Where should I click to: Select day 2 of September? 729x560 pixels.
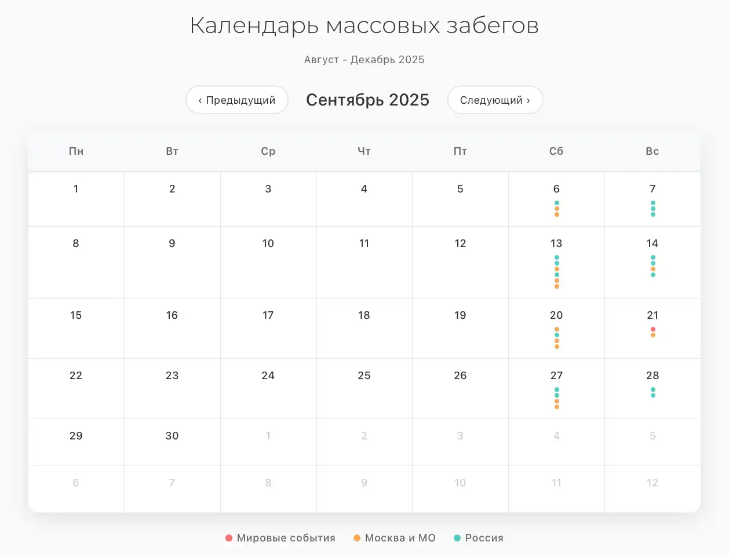pos(172,199)
